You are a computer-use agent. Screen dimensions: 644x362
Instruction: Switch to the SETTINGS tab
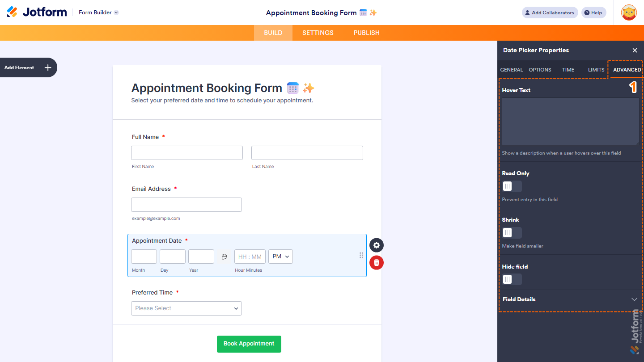318,33
